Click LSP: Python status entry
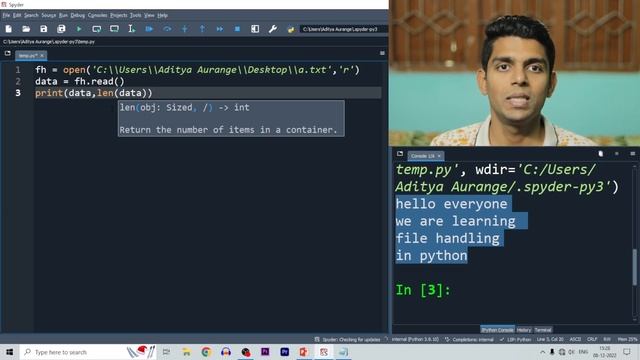The height and width of the screenshot is (360, 640). [x=516, y=339]
